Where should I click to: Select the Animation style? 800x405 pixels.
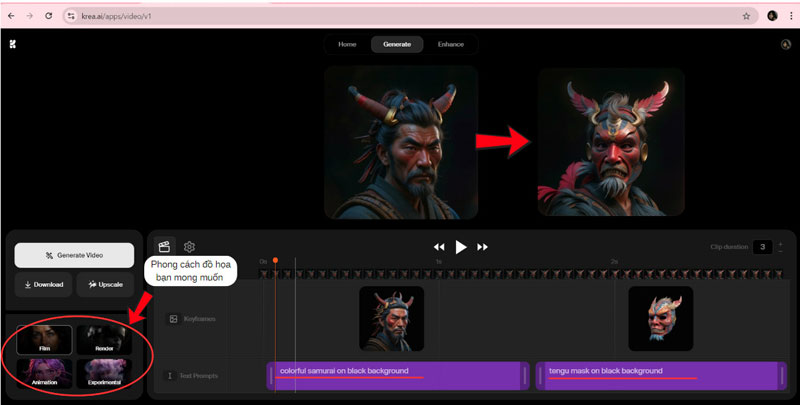[x=44, y=373]
